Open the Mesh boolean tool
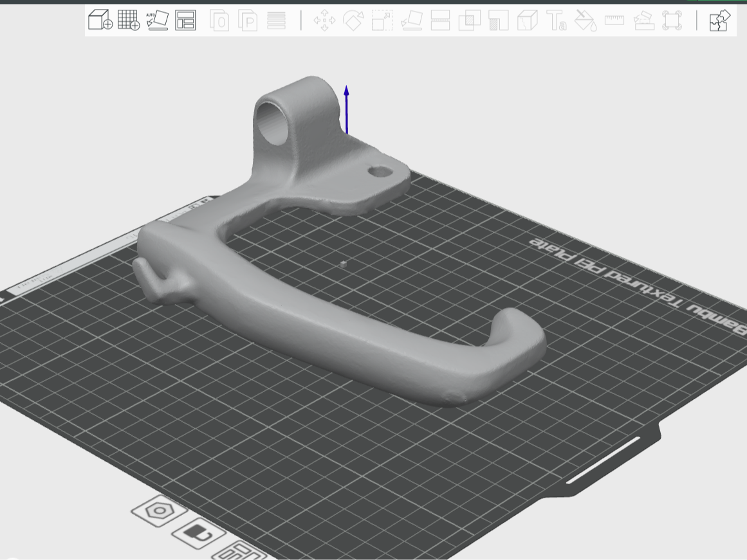Screen dimensions: 747x560 pyautogui.click(x=469, y=21)
